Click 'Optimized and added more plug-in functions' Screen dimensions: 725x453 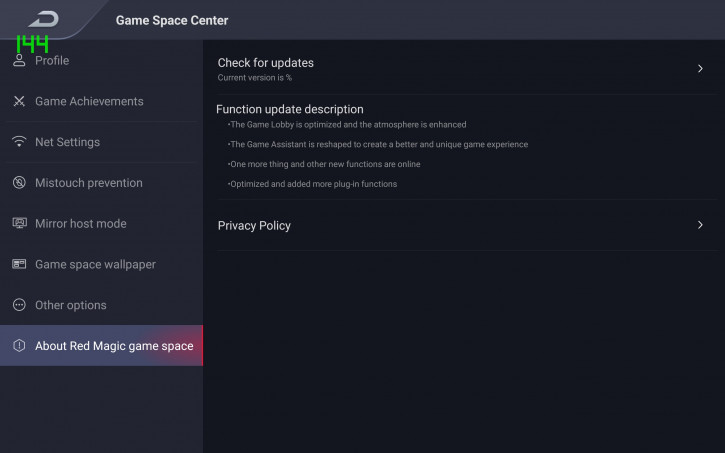pos(312,184)
